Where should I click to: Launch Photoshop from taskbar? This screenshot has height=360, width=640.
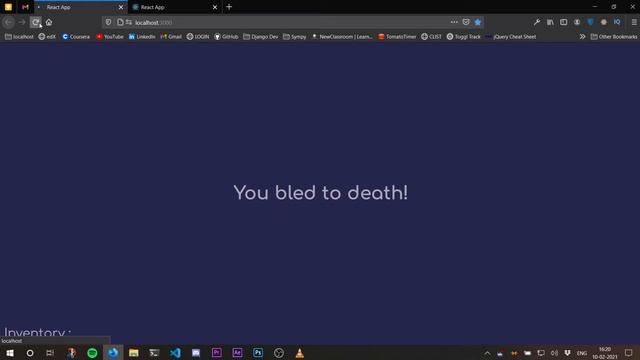[258, 353]
